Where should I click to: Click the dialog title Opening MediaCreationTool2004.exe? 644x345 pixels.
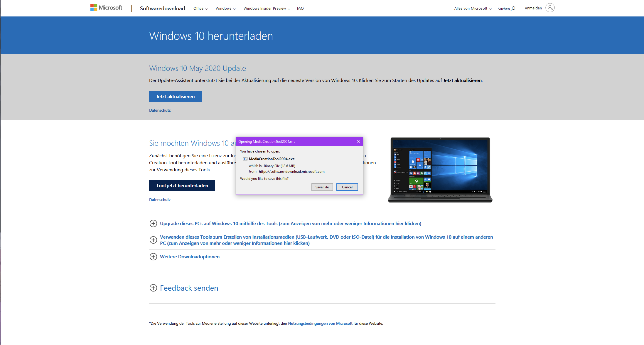[x=267, y=142]
